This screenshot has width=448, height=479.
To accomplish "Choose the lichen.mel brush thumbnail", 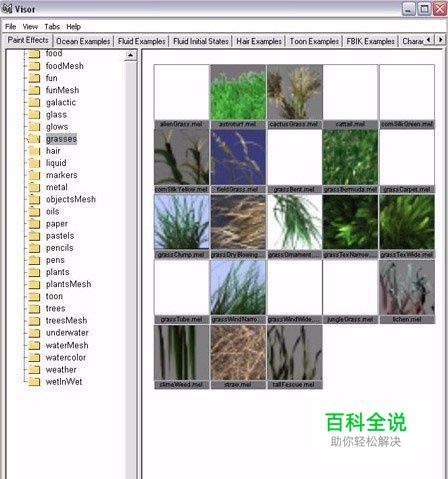I will tap(407, 287).
